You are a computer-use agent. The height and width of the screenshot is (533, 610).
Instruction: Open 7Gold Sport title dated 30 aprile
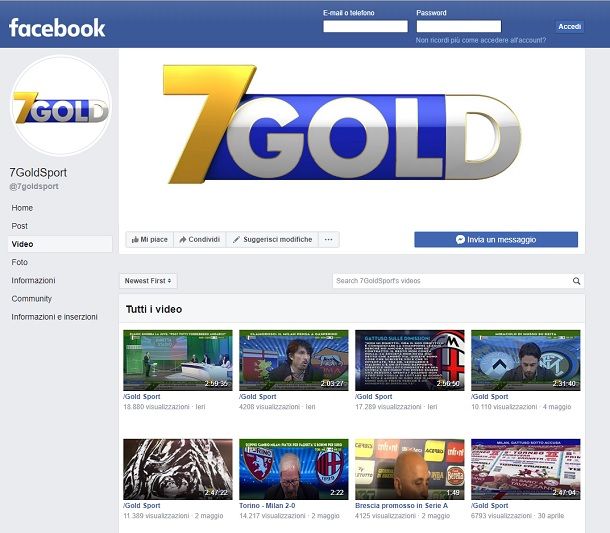pyautogui.click(x=490, y=505)
